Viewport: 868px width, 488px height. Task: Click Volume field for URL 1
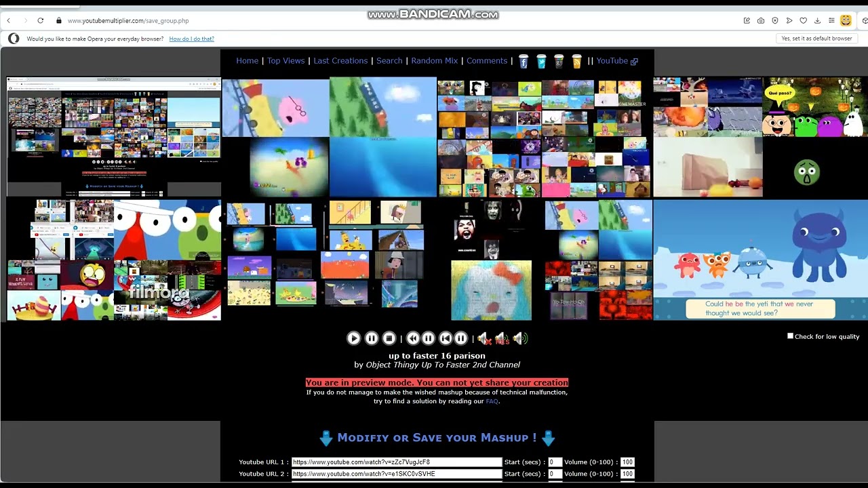pos(627,462)
